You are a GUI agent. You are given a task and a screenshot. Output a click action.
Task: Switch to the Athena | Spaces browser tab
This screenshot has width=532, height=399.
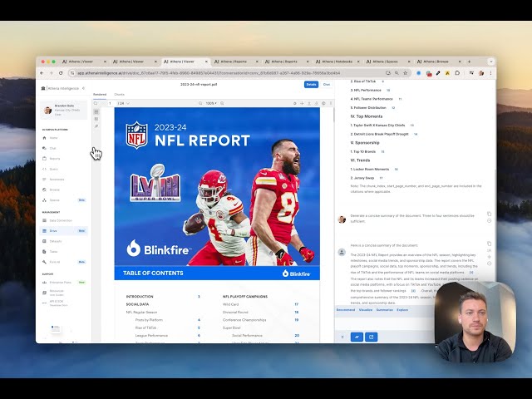tap(387, 62)
